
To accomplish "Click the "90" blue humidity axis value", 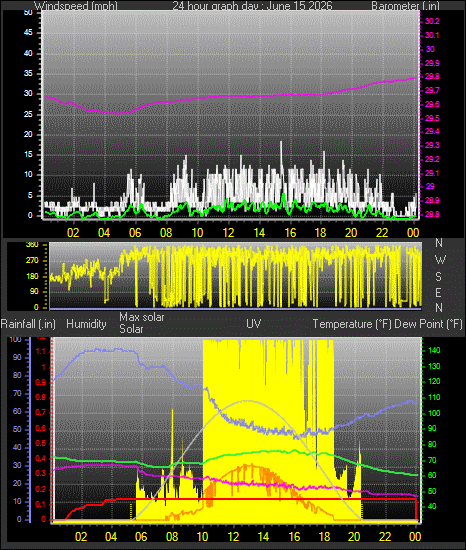I will [x=17, y=357].
